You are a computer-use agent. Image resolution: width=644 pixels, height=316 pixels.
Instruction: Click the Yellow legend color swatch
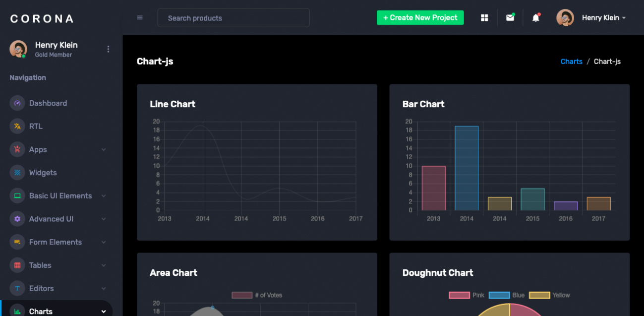pyautogui.click(x=539, y=295)
